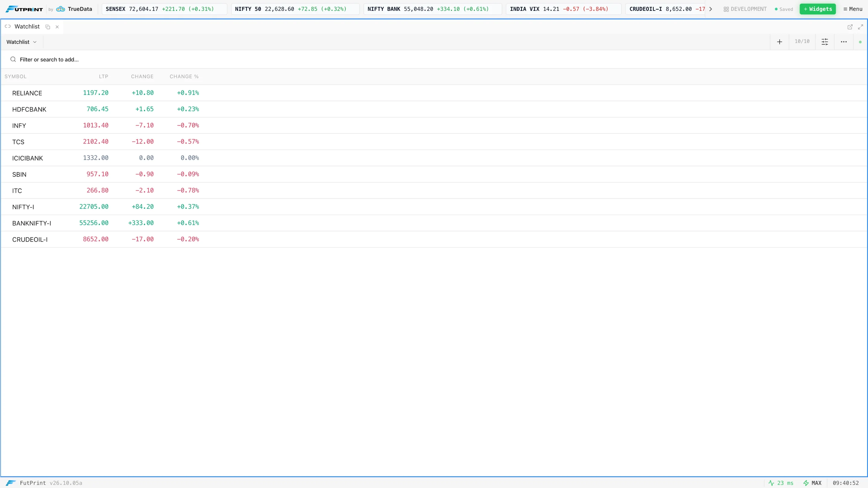
Task: Select the SBIN symbol
Action: [x=19, y=174]
